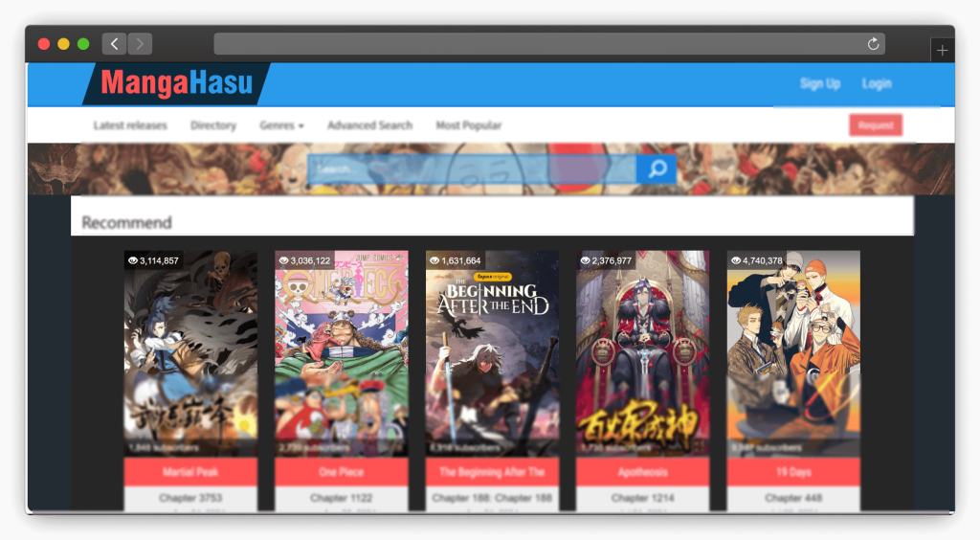Open One Piece title link
980x540 pixels.
pos(342,472)
